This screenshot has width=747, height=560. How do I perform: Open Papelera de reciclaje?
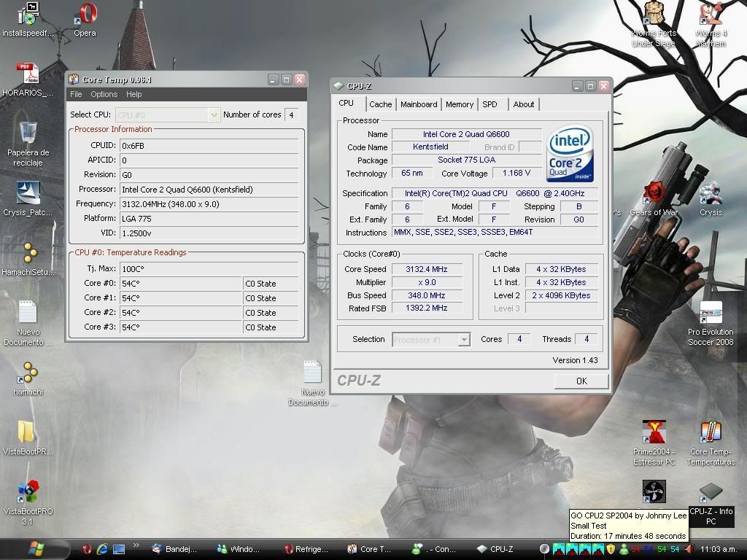point(28,144)
